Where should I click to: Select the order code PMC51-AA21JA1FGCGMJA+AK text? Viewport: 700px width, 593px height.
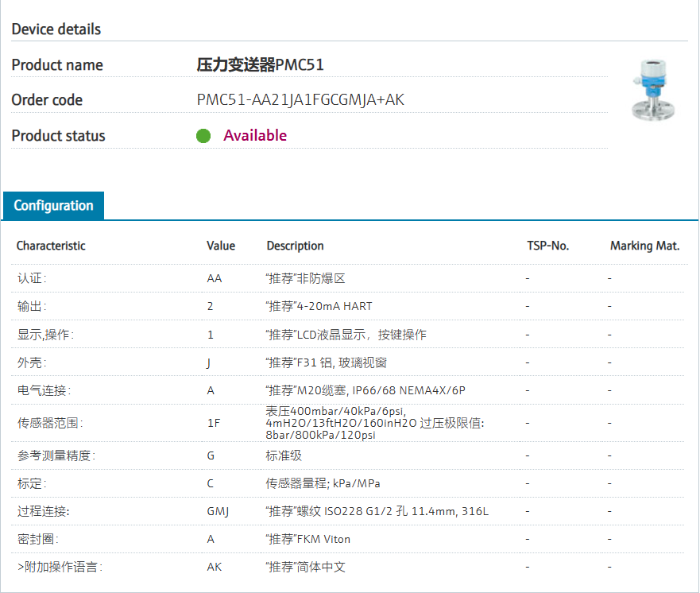coord(300,100)
